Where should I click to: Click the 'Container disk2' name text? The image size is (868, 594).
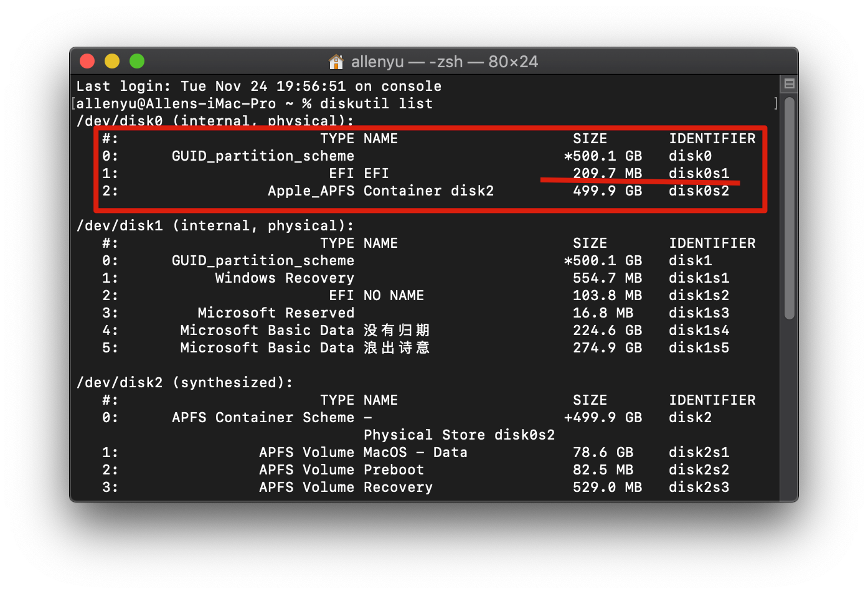428,191
